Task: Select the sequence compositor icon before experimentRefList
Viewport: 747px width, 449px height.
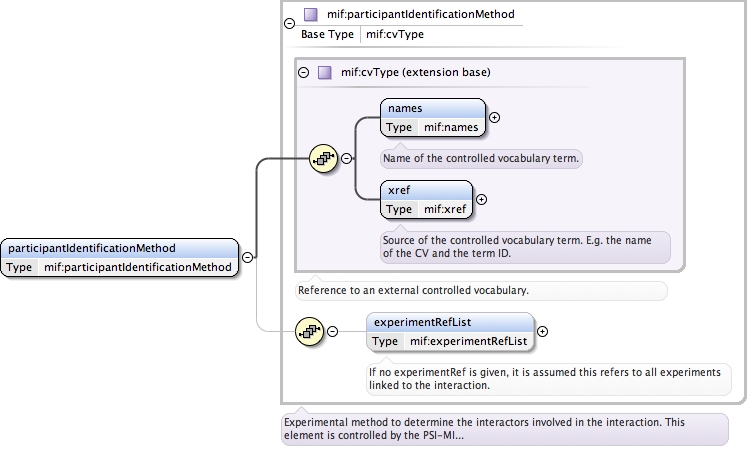Action: pyautogui.click(x=311, y=331)
